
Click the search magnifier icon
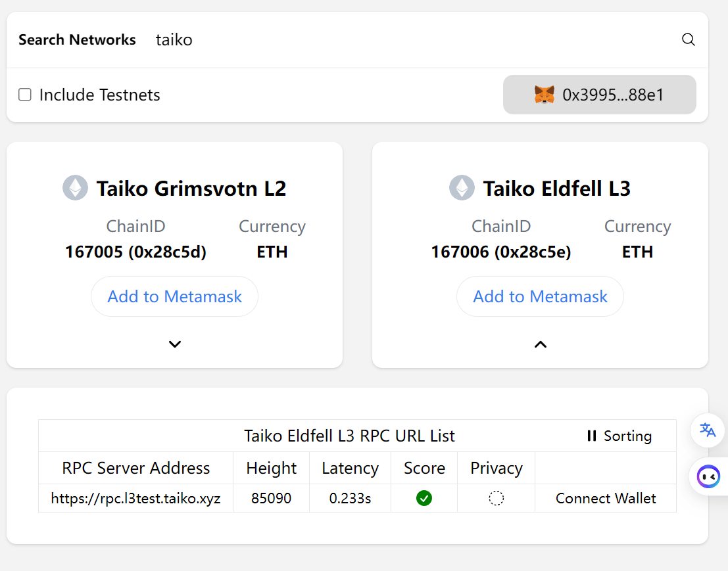coord(688,39)
